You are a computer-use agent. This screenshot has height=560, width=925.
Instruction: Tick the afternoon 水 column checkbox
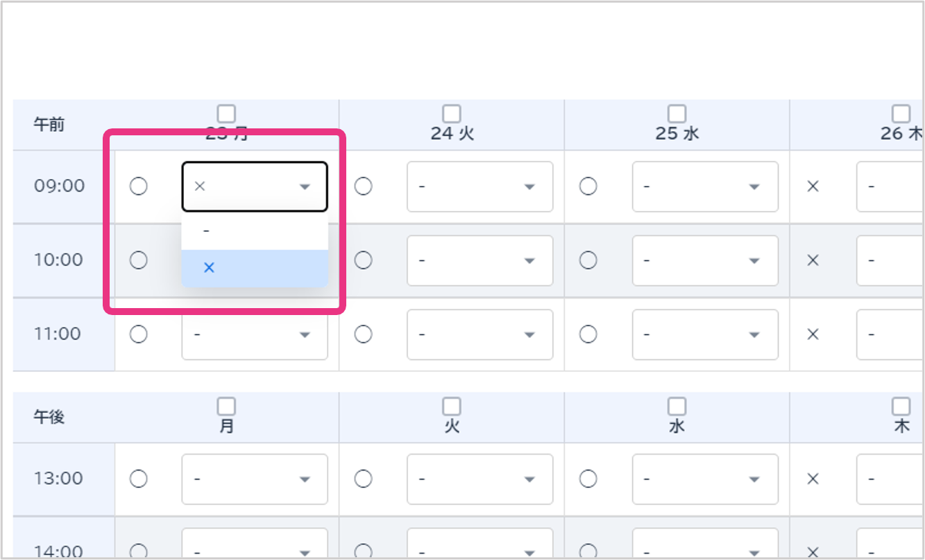pyautogui.click(x=677, y=406)
